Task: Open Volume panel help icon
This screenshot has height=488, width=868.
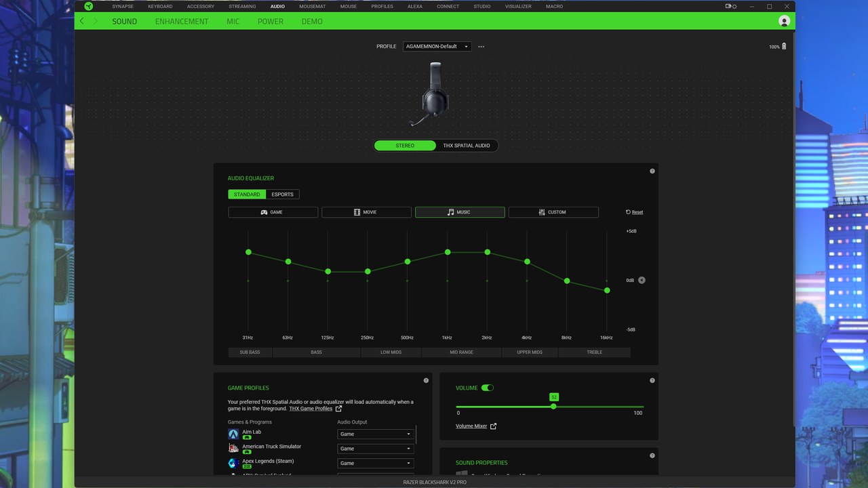Action: [x=652, y=380]
